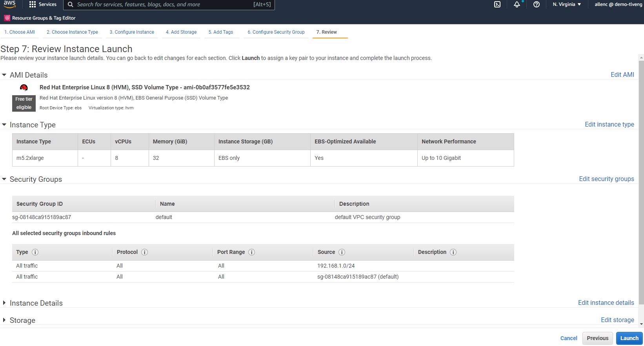Click the Launch button
The width and height of the screenshot is (644, 346).
[629, 338]
